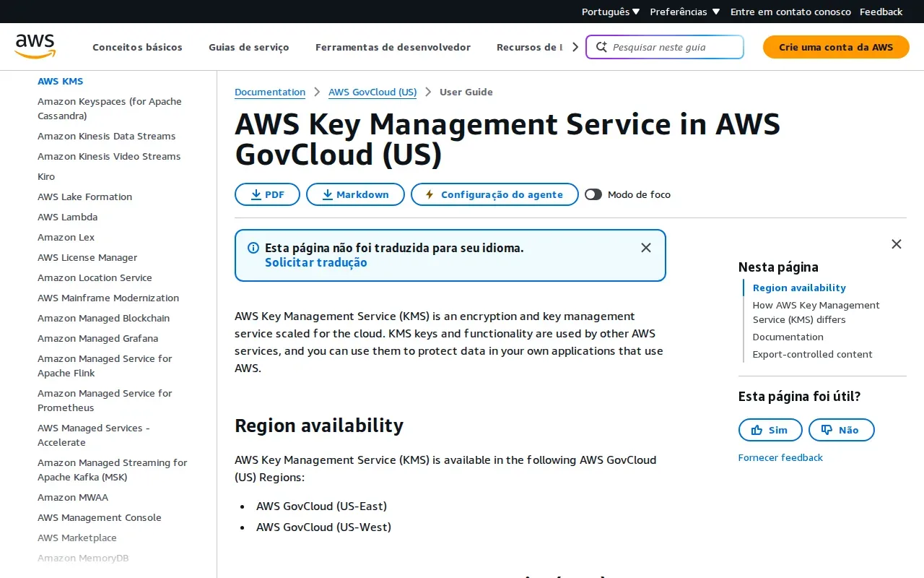This screenshot has width=924, height=578.
Task: Open the Guias de serviço menu
Action: pos(249,47)
